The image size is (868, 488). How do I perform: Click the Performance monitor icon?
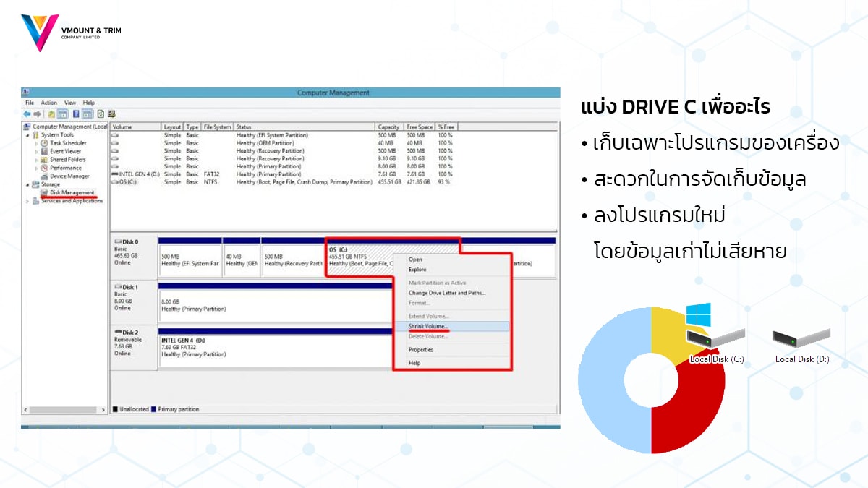coord(44,168)
